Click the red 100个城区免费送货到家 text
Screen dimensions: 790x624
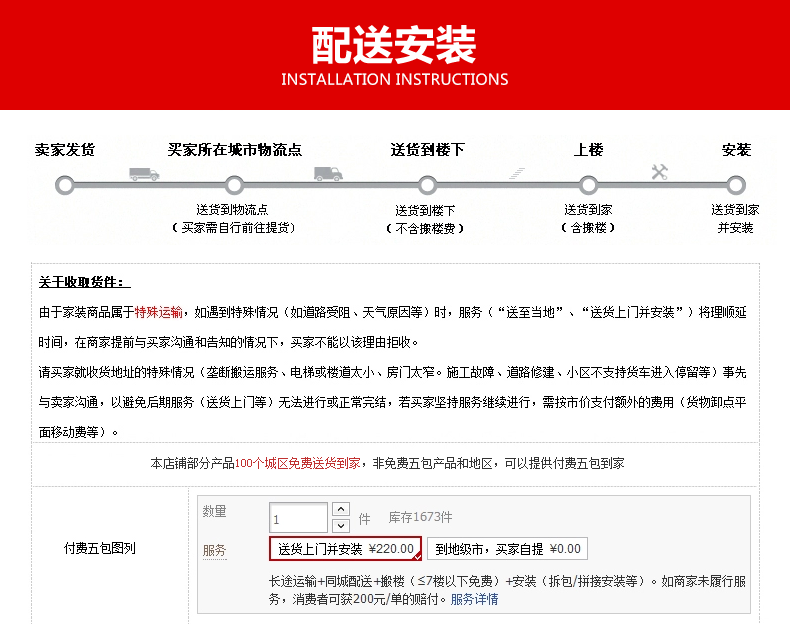[298, 463]
